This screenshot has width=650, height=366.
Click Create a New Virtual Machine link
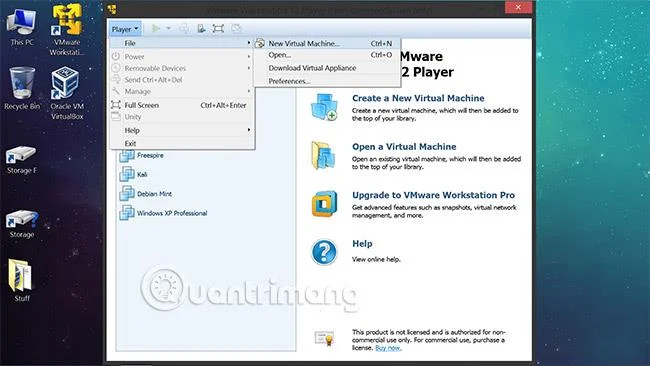click(418, 98)
